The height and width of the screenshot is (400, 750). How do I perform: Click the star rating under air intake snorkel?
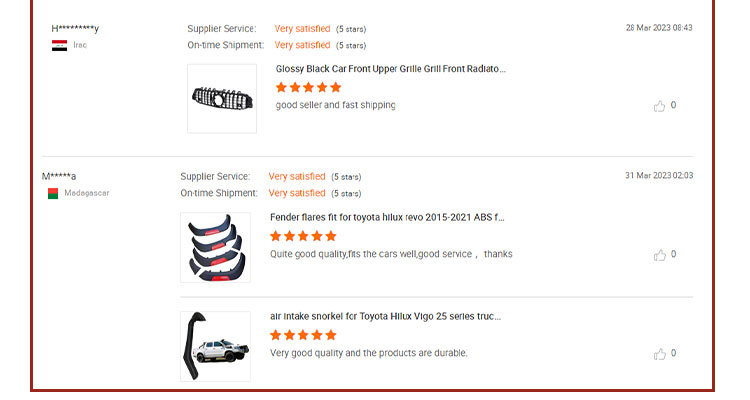click(303, 335)
